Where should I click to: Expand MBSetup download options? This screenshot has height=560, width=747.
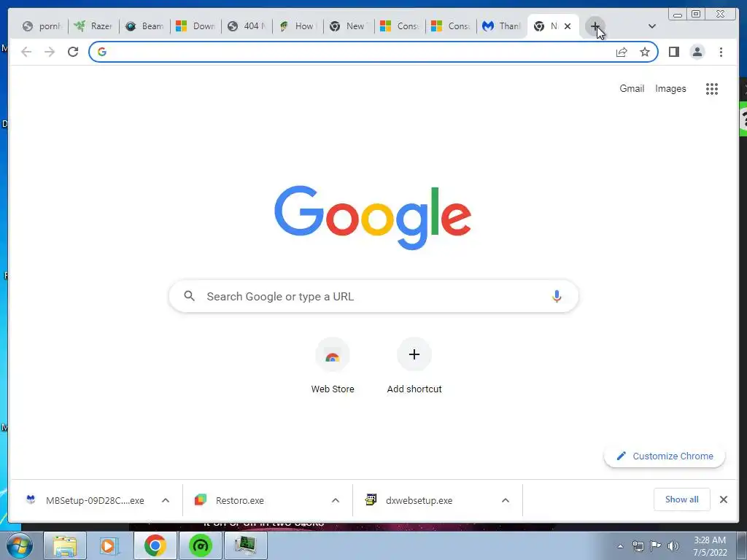166,500
